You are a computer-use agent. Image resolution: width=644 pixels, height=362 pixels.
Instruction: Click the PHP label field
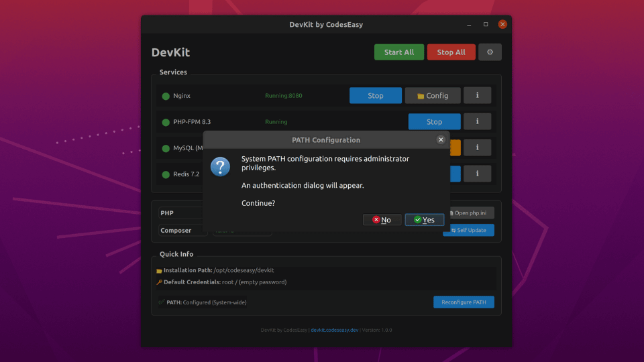pyautogui.click(x=180, y=213)
